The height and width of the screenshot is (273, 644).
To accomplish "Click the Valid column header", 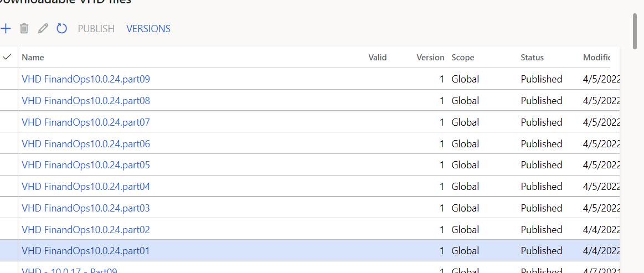I will [378, 58].
